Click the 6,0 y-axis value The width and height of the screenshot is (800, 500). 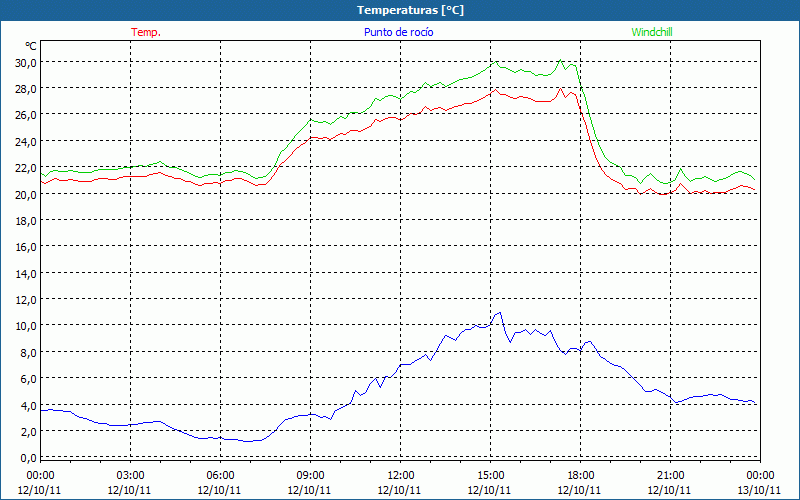pyautogui.click(x=28, y=379)
